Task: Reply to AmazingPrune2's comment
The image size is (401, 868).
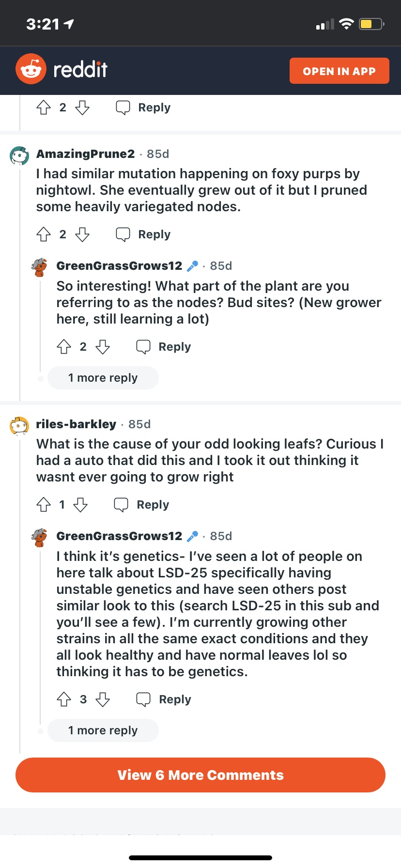Action: pyautogui.click(x=143, y=234)
